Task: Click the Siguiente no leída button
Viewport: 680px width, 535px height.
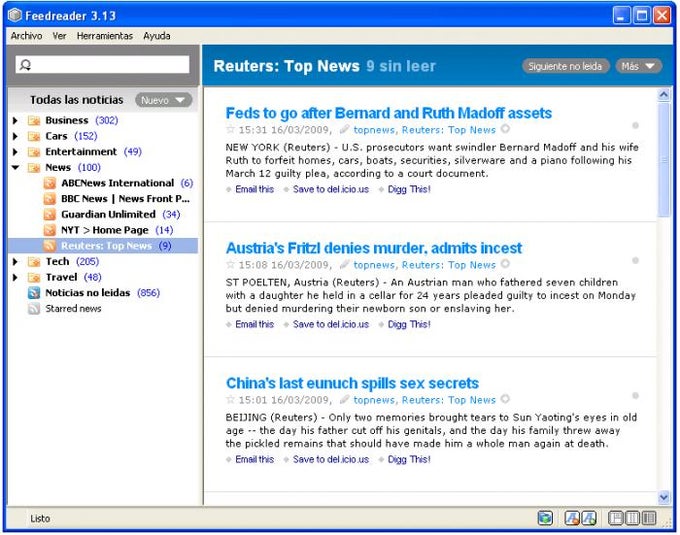Action: pyautogui.click(x=566, y=66)
